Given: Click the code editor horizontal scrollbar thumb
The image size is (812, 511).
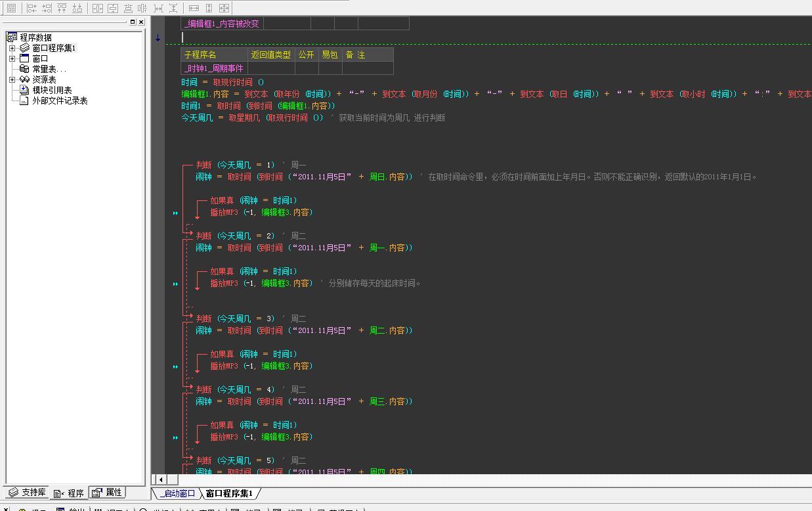Looking at the screenshot, I should tap(172, 479).
